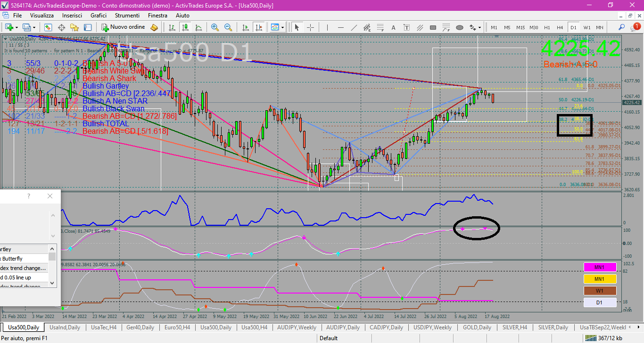The width and height of the screenshot is (644, 343).
Task: Switch to MN timeframe
Action: click(600, 27)
